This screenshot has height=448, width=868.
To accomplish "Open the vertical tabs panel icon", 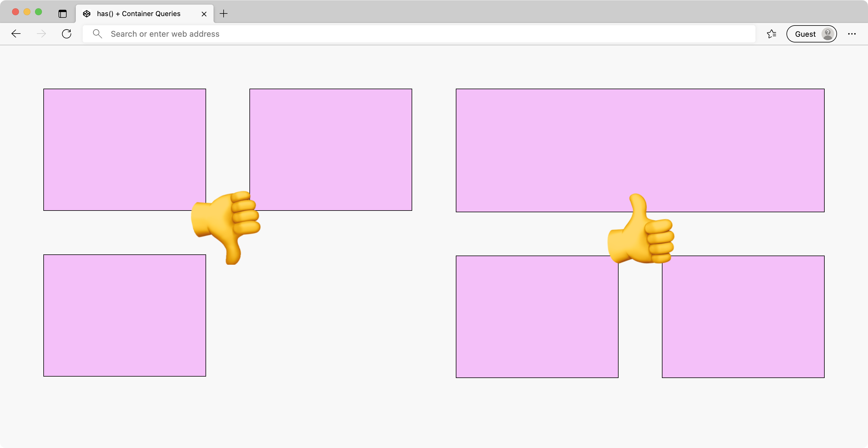I will point(62,14).
